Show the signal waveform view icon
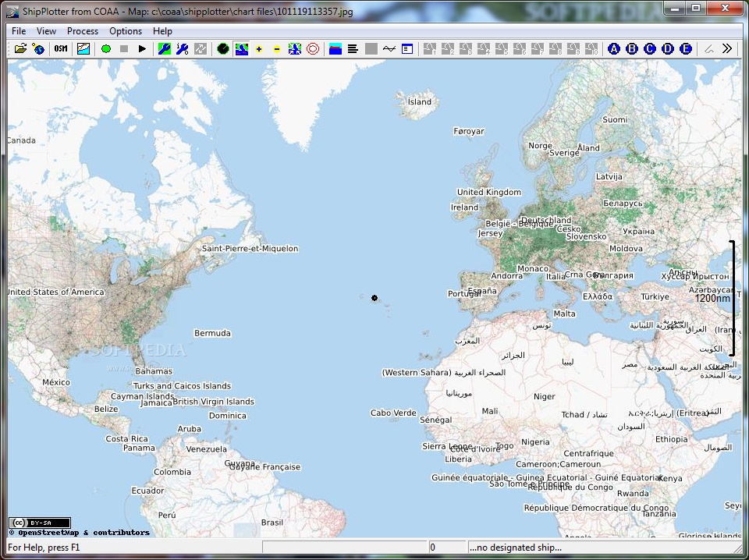749x560 pixels. [x=389, y=48]
